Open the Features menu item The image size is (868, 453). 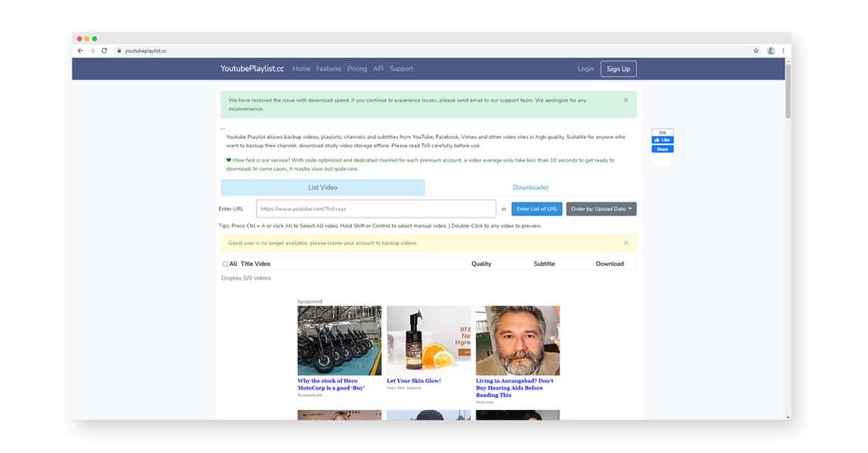coord(329,69)
